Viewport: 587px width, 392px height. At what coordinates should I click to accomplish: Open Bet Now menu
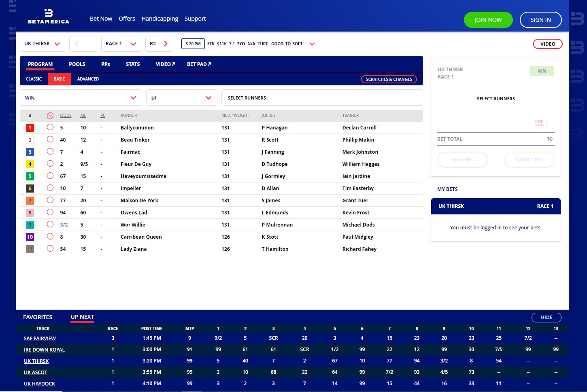point(101,19)
